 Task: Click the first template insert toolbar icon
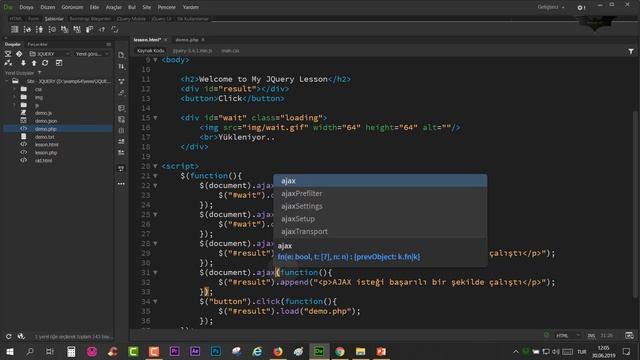(x=14, y=29)
